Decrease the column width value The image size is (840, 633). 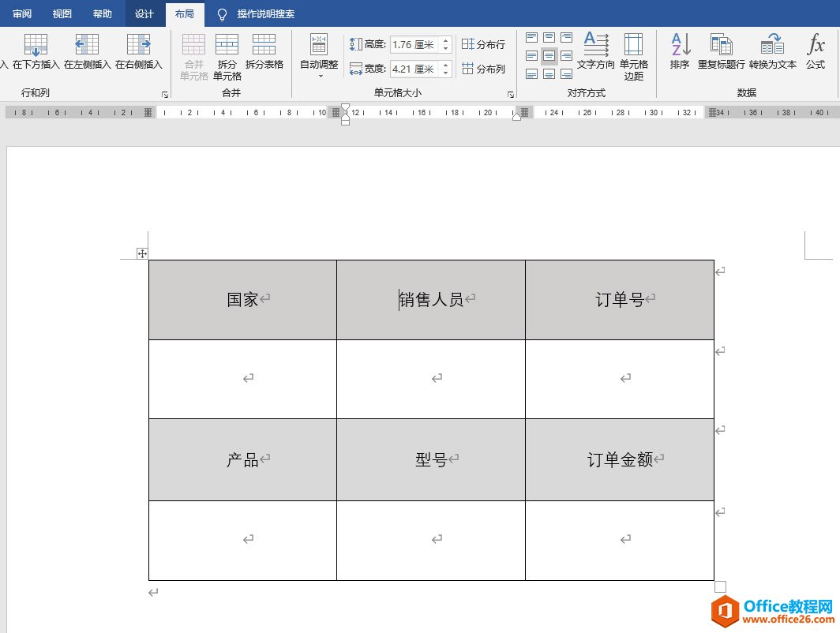(x=446, y=73)
